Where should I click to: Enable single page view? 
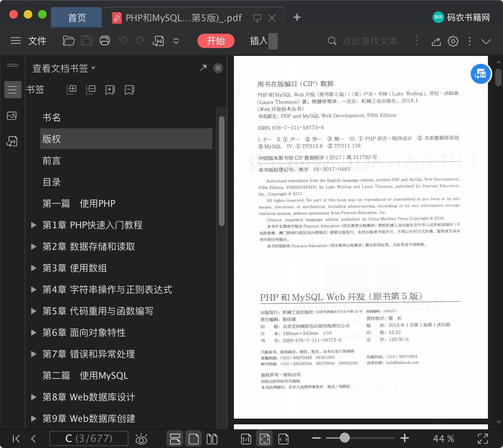tap(194, 439)
